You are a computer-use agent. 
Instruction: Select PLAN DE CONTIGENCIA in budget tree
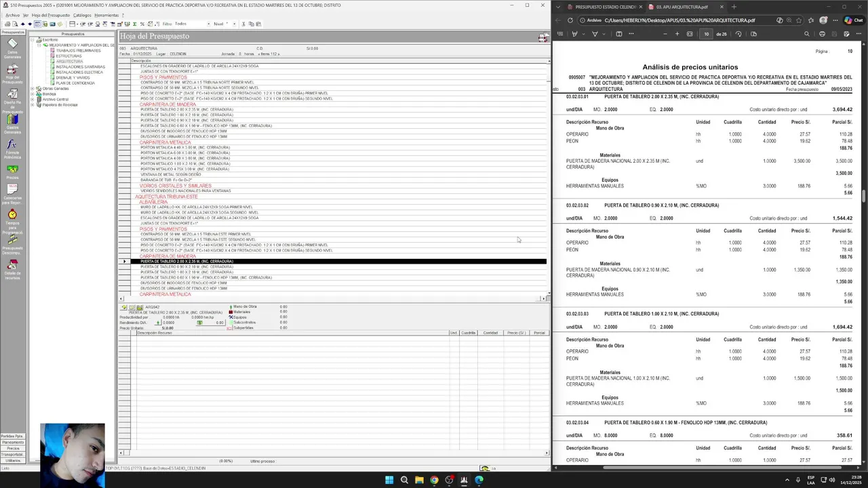click(x=75, y=83)
